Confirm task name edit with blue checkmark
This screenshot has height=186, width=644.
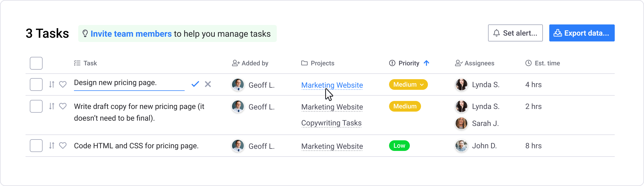(195, 84)
